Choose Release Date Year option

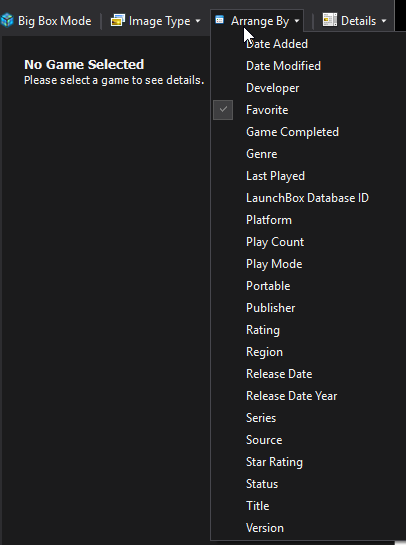(291, 396)
